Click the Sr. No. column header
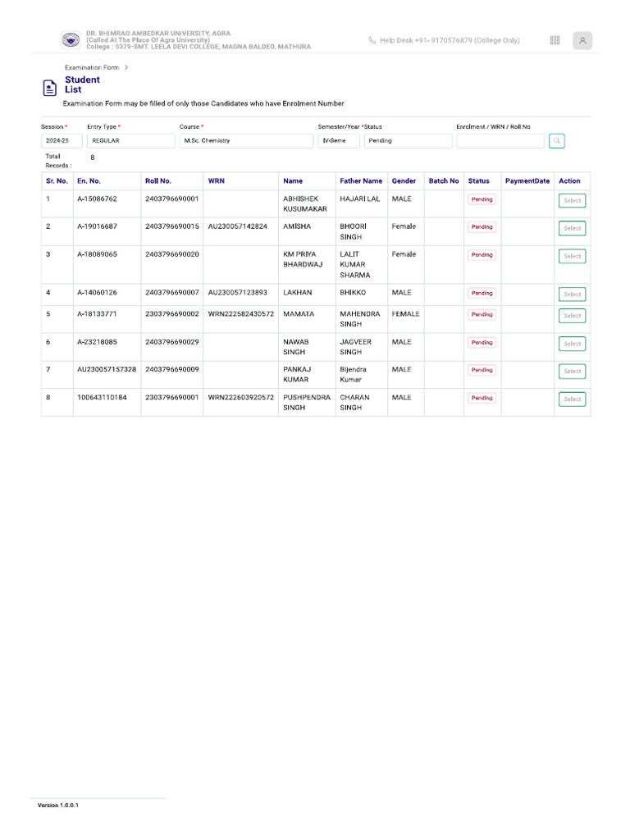This screenshot has width=630, height=840. [x=57, y=181]
